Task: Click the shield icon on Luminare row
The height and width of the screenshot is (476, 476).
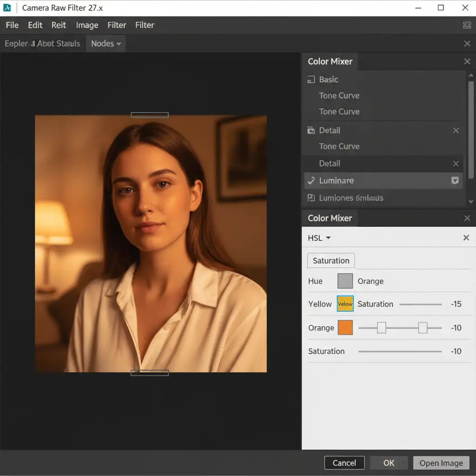Action: [455, 181]
